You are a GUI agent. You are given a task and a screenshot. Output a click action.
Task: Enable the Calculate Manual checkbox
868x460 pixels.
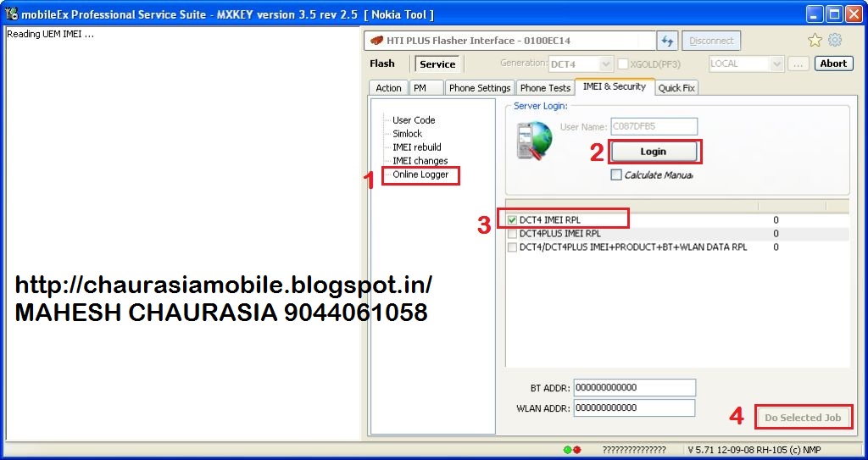coord(616,175)
